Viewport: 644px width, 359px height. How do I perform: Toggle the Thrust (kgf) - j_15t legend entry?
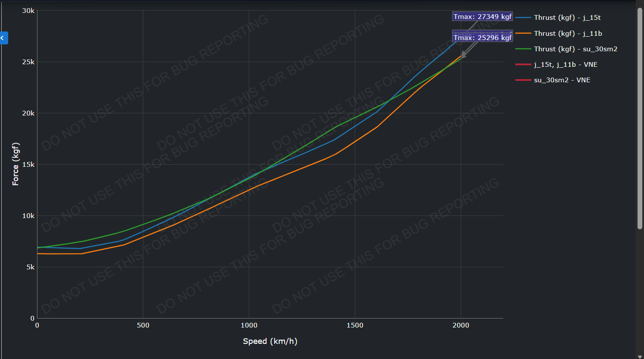(x=567, y=18)
